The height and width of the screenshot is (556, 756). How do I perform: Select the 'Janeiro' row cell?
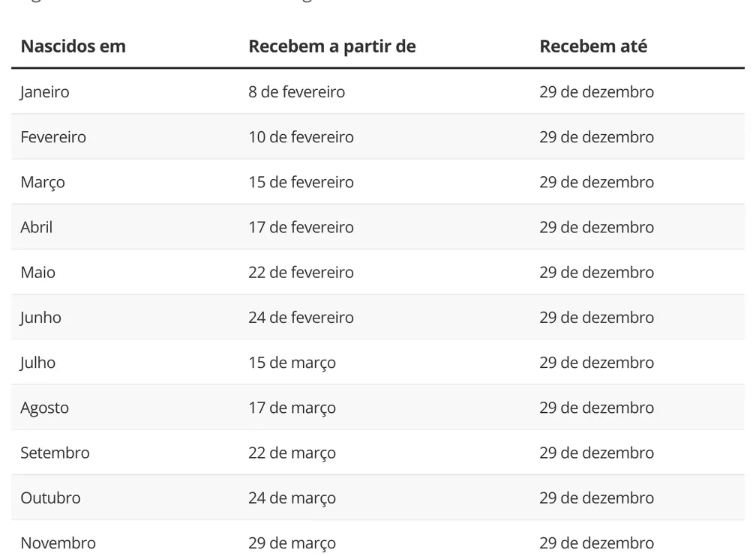tap(45, 92)
